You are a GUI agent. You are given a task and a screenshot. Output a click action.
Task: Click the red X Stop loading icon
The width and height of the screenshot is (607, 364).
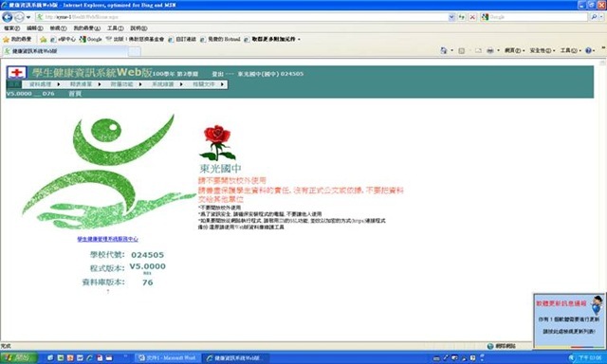coord(472,17)
